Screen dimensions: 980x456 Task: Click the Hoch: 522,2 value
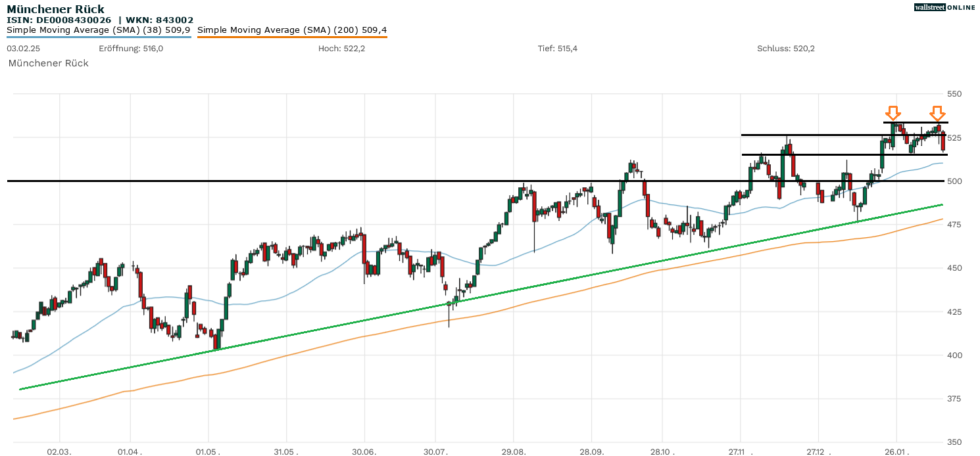pos(341,49)
